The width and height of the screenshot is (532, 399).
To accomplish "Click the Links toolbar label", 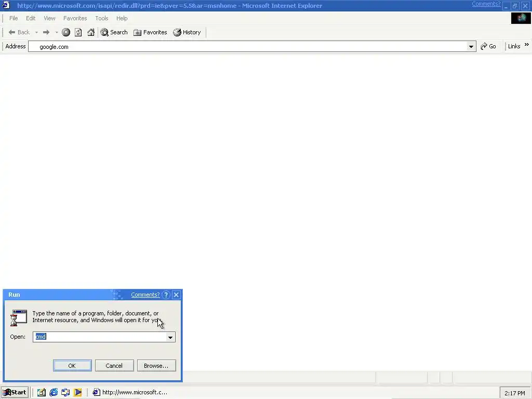I will (514, 46).
